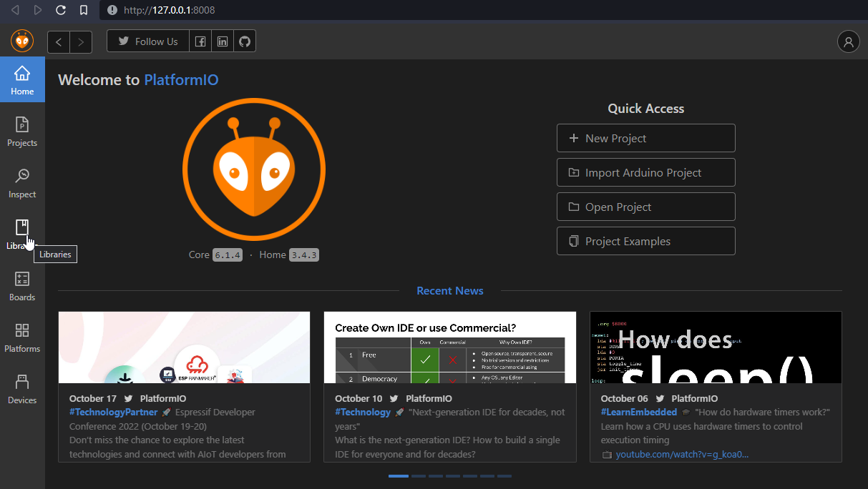Click the Follow Us Twitter button
This screenshot has height=489, width=868.
tap(148, 41)
